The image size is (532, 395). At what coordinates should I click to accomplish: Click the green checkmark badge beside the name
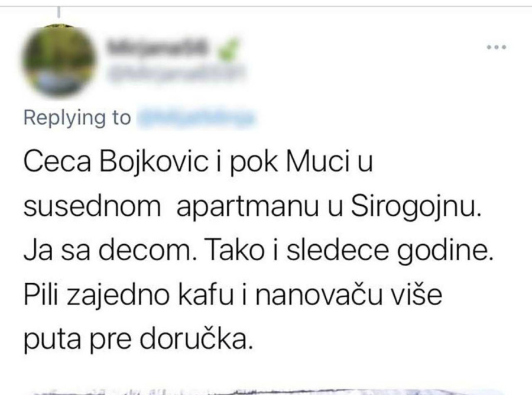point(229,50)
